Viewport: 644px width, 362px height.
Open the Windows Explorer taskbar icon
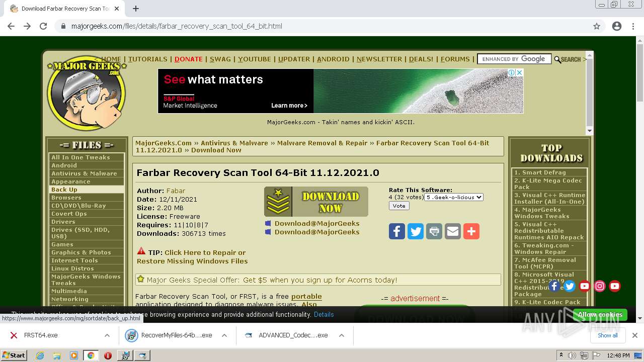[x=57, y=355]
